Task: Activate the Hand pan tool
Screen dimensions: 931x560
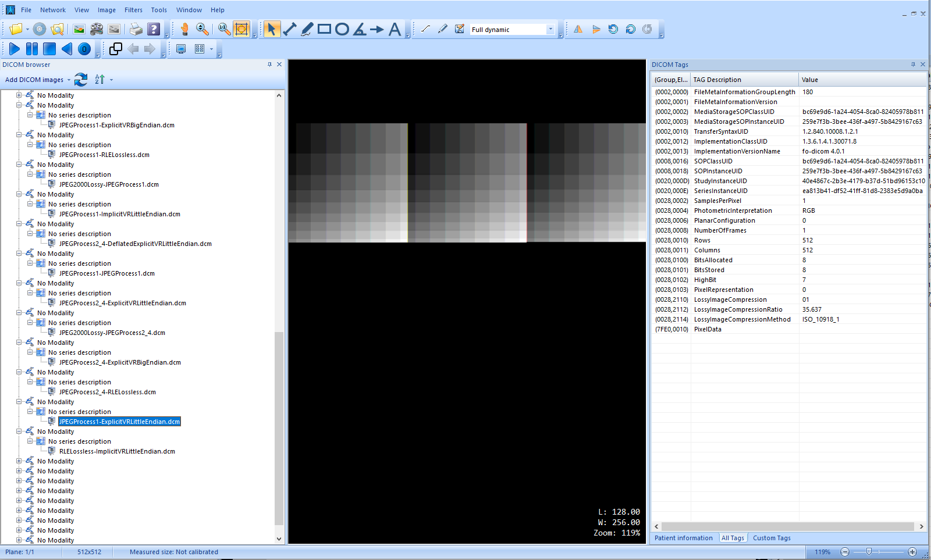Action: point(185,28)
